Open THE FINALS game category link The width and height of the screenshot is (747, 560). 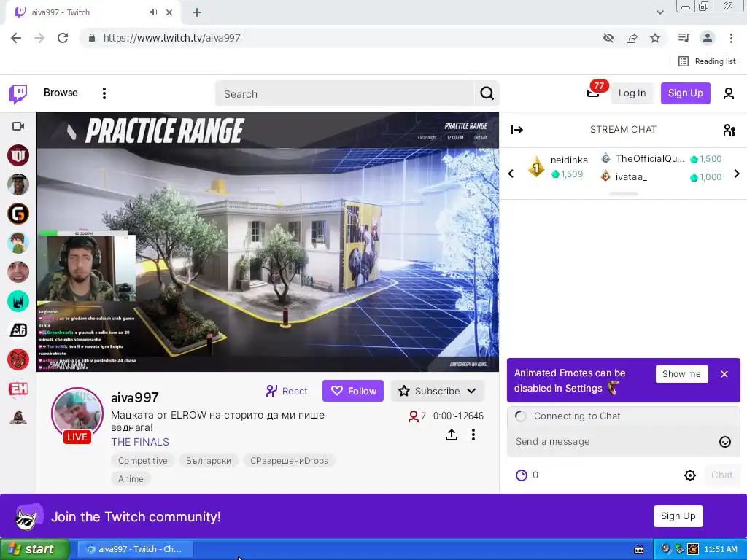click(x=140, y=442)
